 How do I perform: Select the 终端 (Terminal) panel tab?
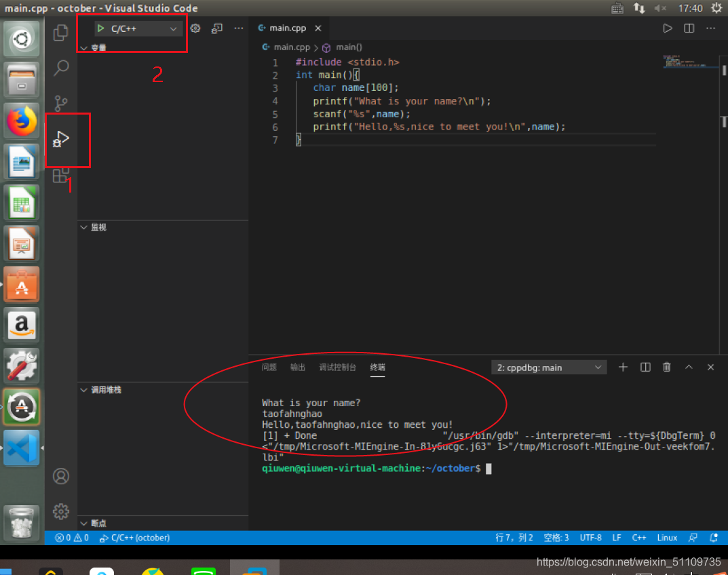click(377, 368)
